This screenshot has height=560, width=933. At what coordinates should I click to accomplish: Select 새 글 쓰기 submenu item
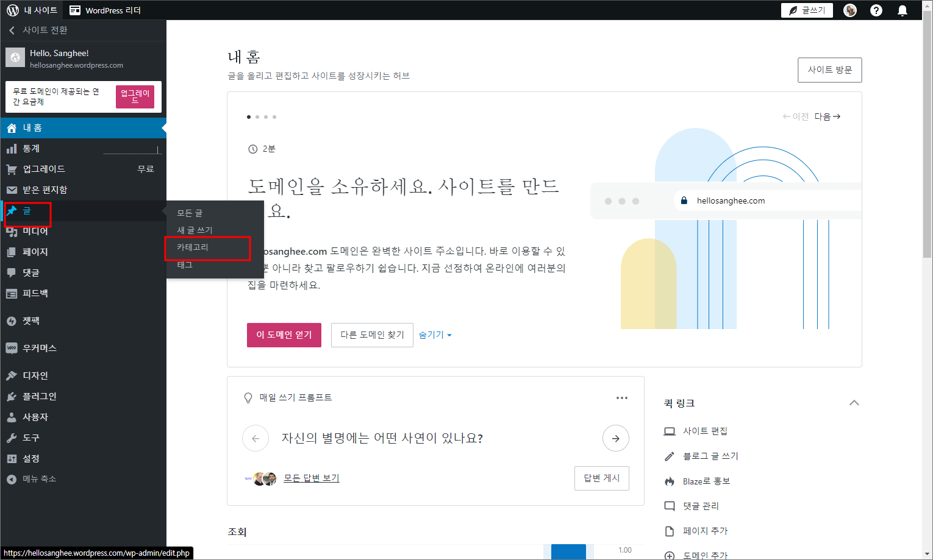(195, 230)
